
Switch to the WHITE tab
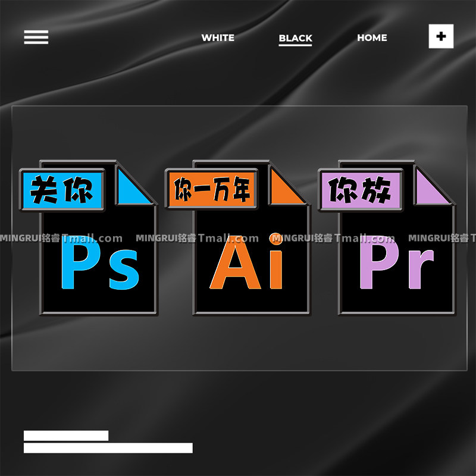(x=218, y=38)
